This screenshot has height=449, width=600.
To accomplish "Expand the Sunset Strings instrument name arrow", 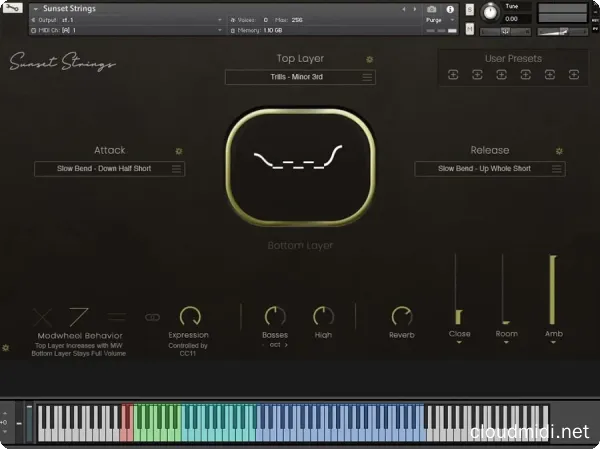I will 36,9.
